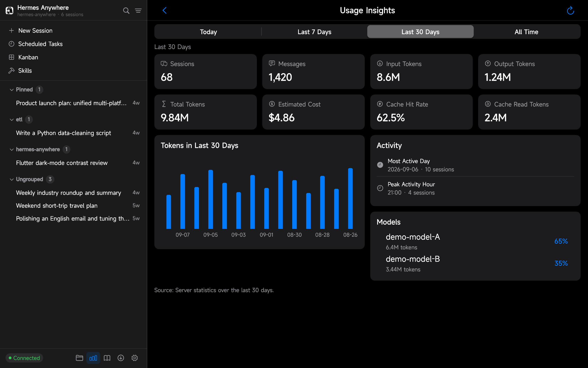Click the Messages 1,420 card

314,72
